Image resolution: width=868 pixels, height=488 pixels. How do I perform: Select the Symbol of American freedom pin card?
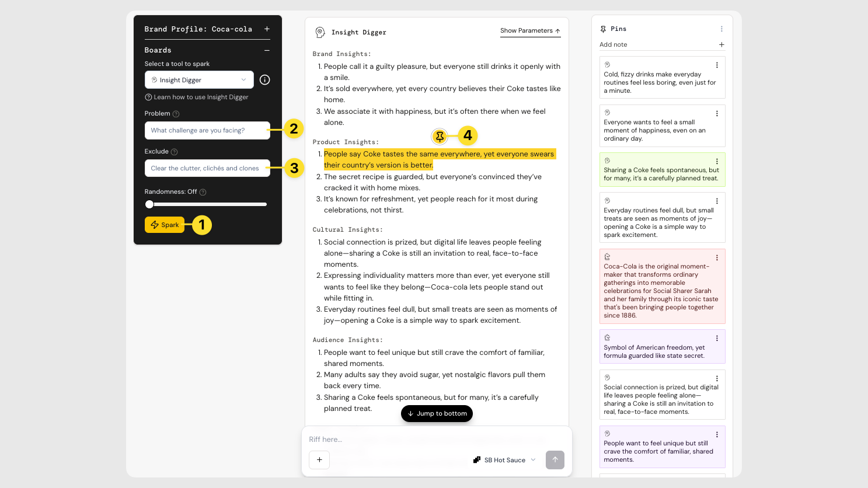(662, 347)
